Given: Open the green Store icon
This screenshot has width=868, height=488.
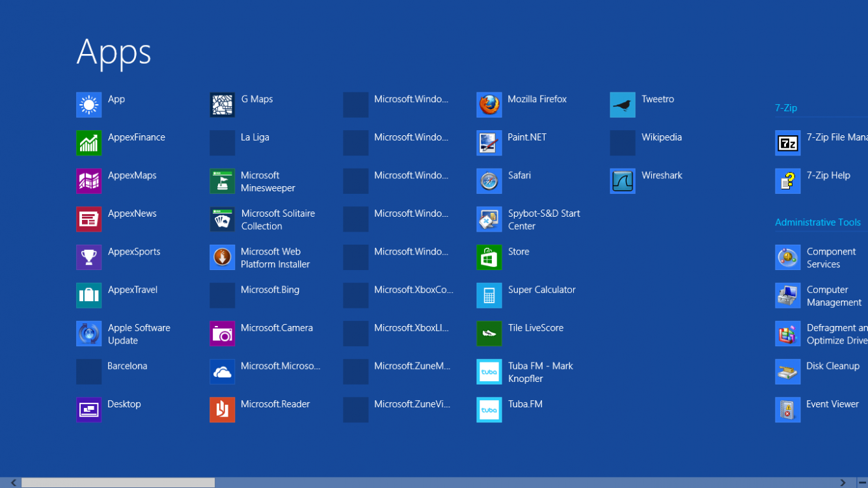Looking at the screenshot, I should (x=489, y=258).
